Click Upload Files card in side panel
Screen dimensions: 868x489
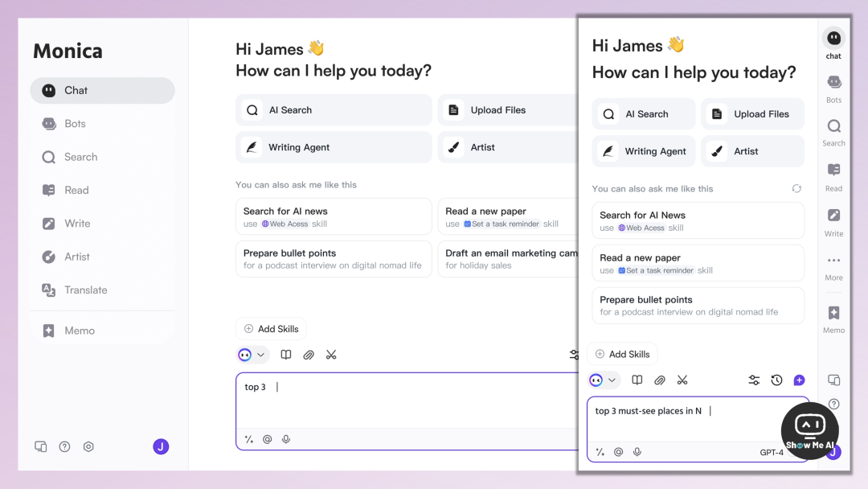pos(753,114)
